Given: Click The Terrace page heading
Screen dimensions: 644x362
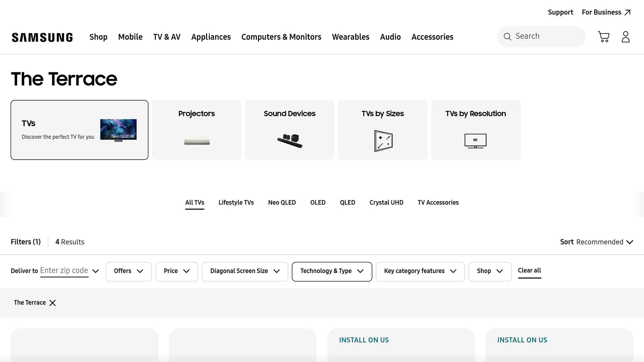Looking at the screenshot, I should [x=64, y=79].
